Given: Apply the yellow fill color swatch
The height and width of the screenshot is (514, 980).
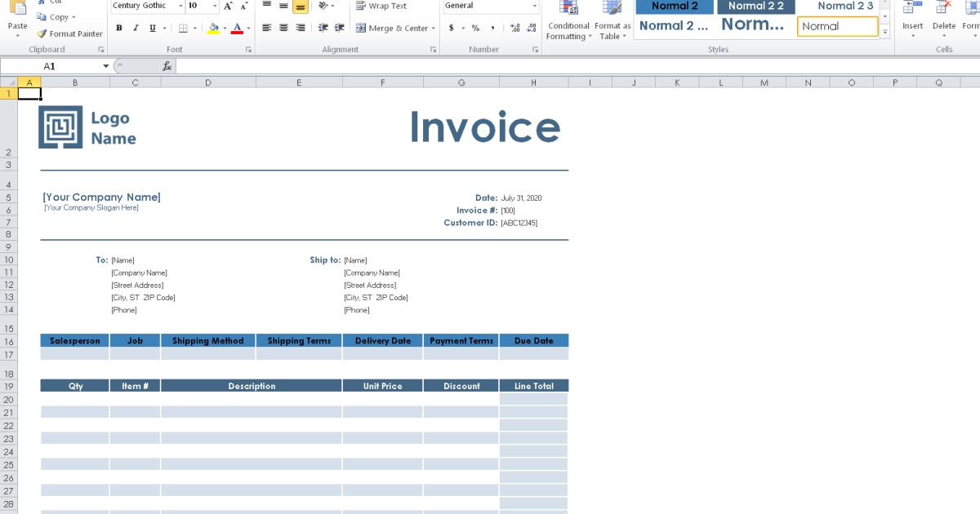Looking at the screenshot, I should [x=212, y=28].
